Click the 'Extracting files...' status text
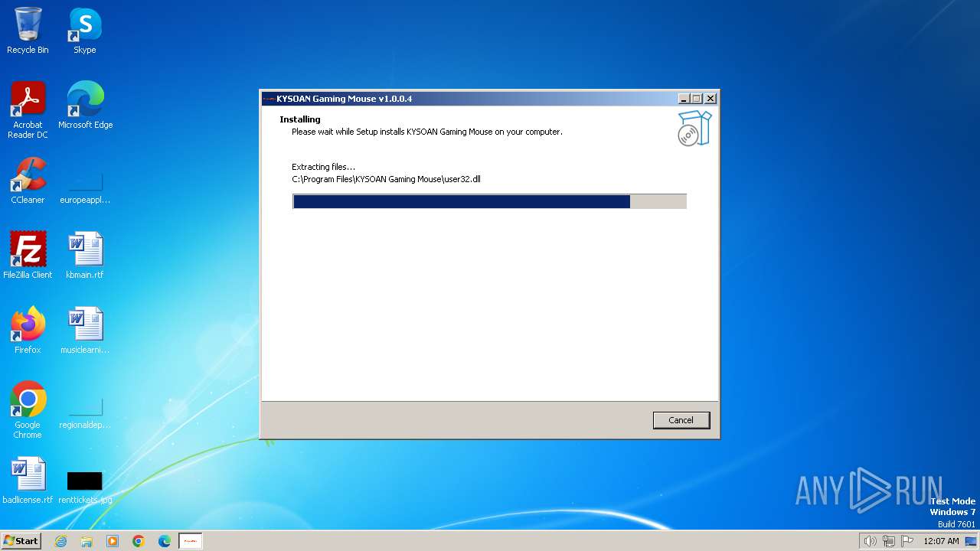980x551 pixels. click(323, 167)
